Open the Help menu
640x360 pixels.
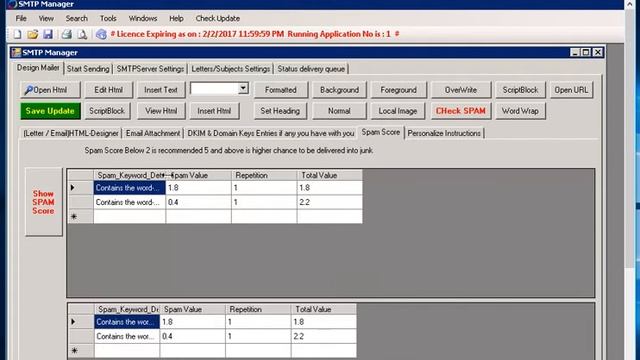click(176, 18)
